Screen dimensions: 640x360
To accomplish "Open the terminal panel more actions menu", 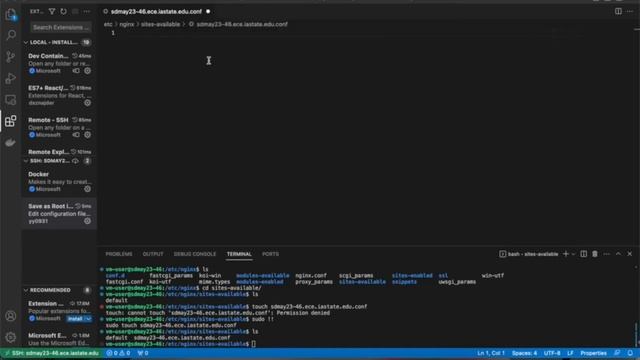I will 607,254.
